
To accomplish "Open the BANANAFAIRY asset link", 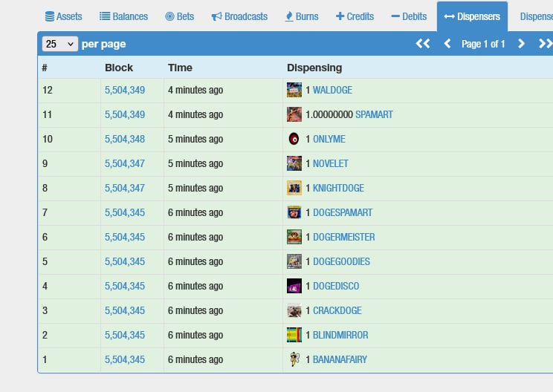I will point(340,359).
